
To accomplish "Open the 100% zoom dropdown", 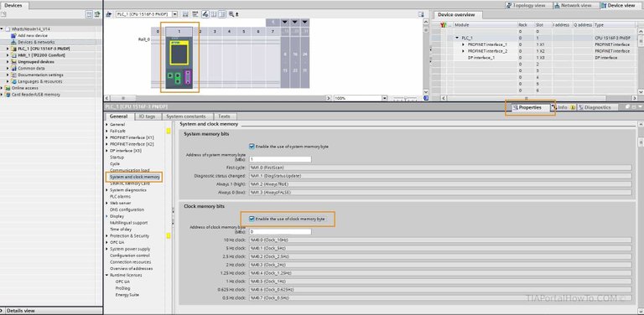I will 384,99.
